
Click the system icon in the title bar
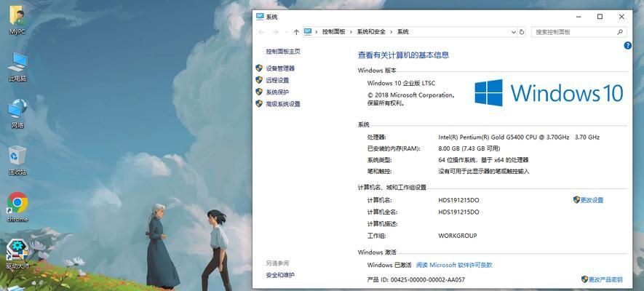(x=260, y=17)
